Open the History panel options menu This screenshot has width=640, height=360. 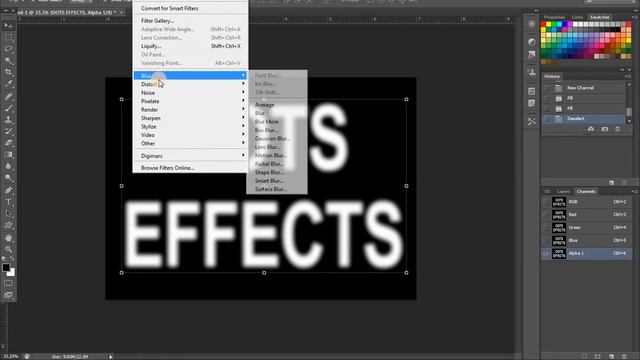(627, 76)
